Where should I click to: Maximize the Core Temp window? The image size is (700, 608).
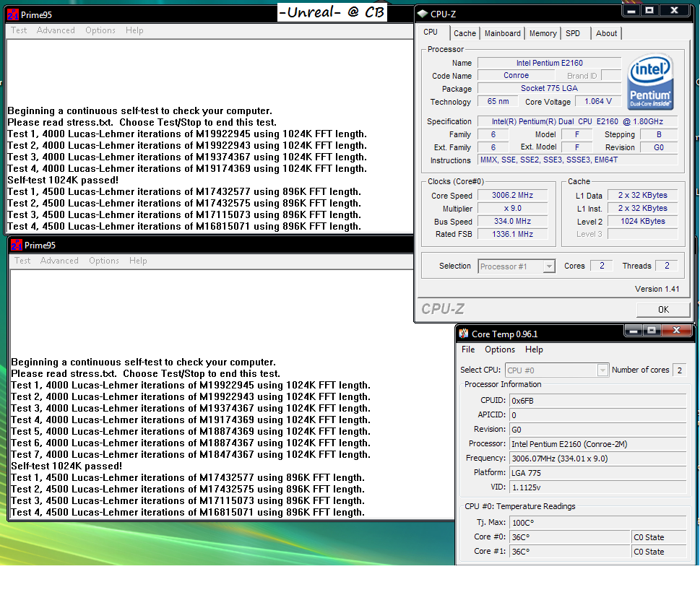(x=652, y=330)
